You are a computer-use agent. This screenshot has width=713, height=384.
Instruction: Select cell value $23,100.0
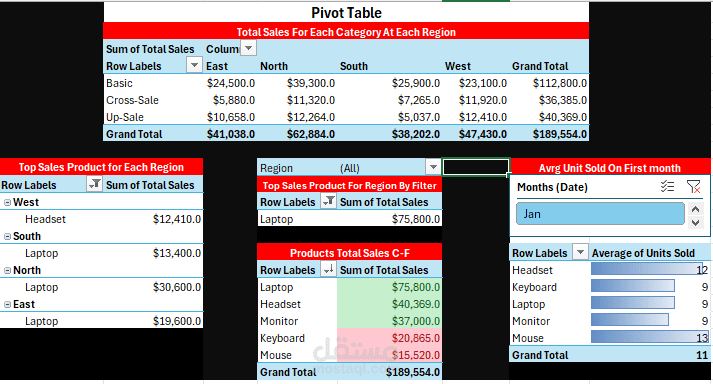coord(482,83)
